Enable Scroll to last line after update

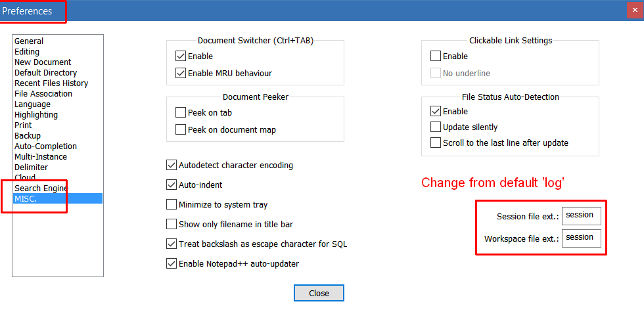436,143
